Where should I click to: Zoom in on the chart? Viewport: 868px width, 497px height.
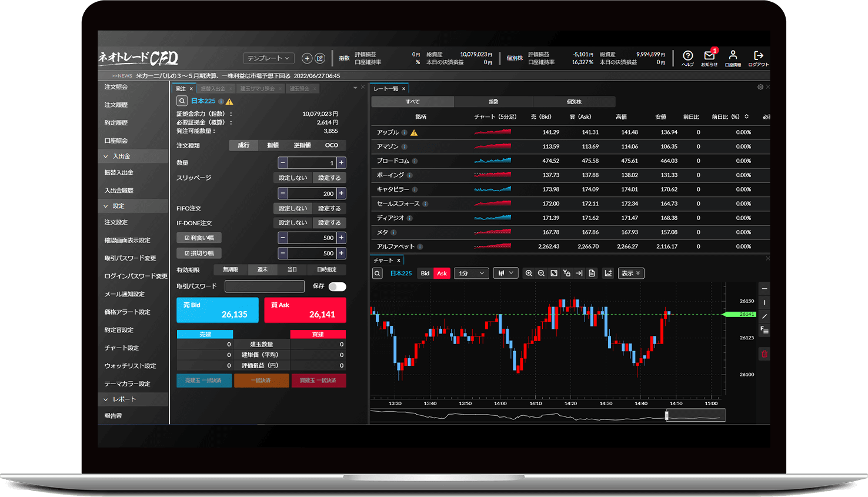[529, 273]
